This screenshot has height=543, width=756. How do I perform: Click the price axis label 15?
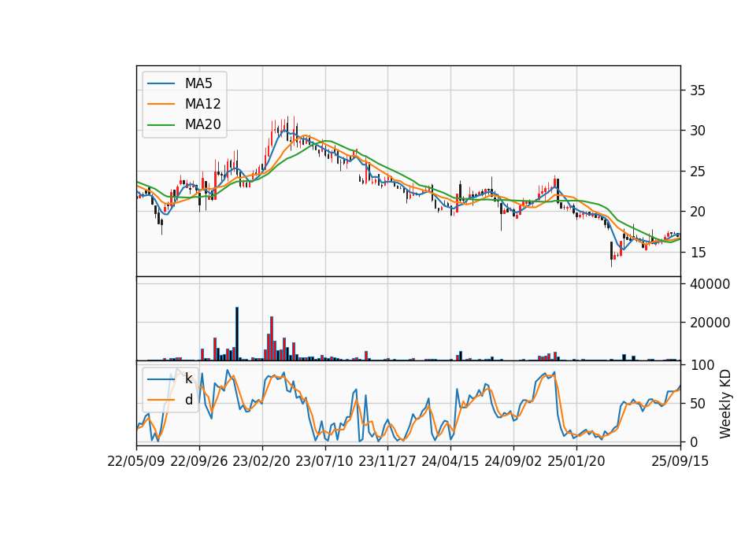698,253
